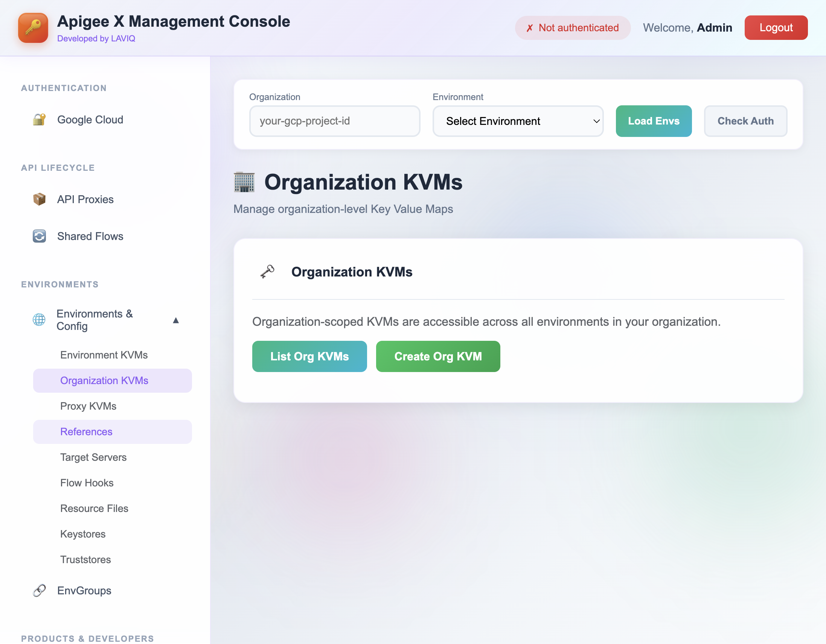
Task: Select the Google Cloud padlock icon
Action: [39, 119]
